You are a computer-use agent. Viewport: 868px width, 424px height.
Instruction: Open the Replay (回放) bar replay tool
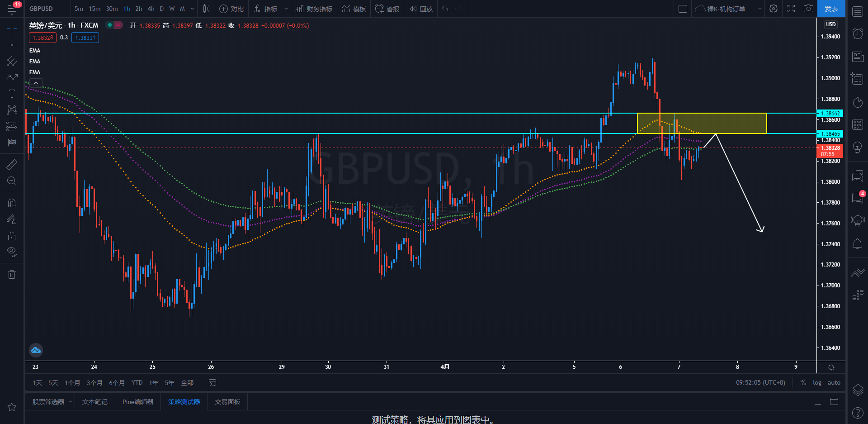pos(421,9)
